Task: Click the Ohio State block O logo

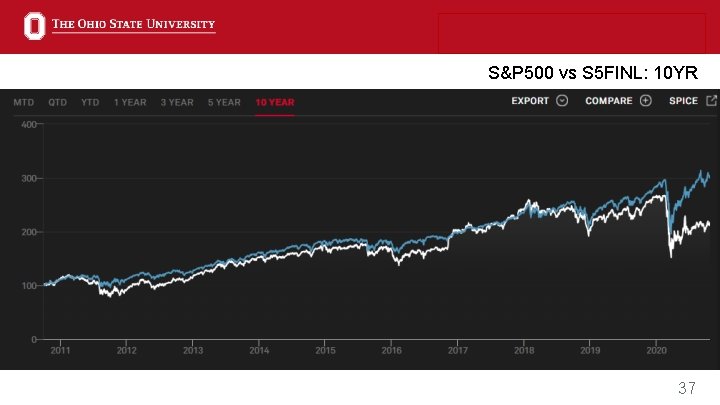Action: pos(34,26)
